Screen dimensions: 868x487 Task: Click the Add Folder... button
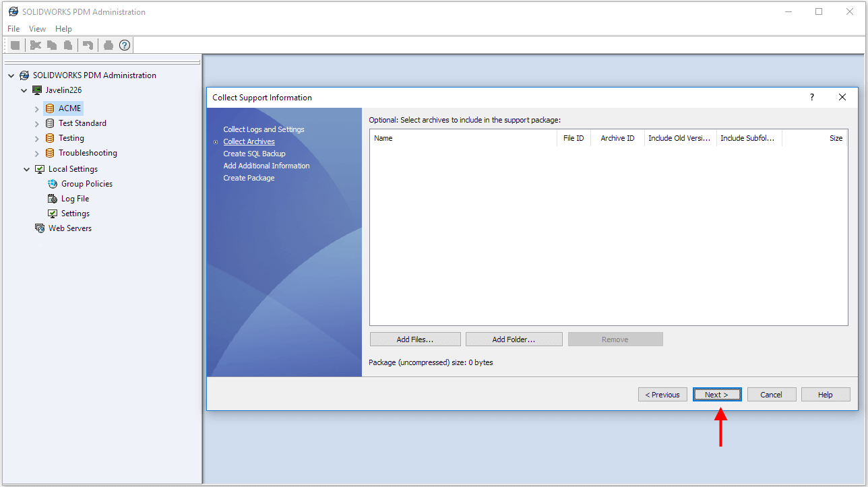click(514, 339)
